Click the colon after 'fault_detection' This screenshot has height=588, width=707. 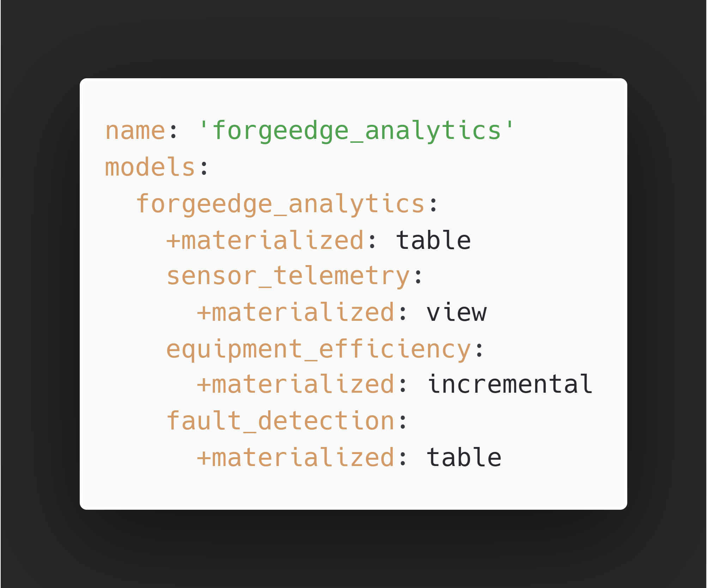tap(403, 422)
